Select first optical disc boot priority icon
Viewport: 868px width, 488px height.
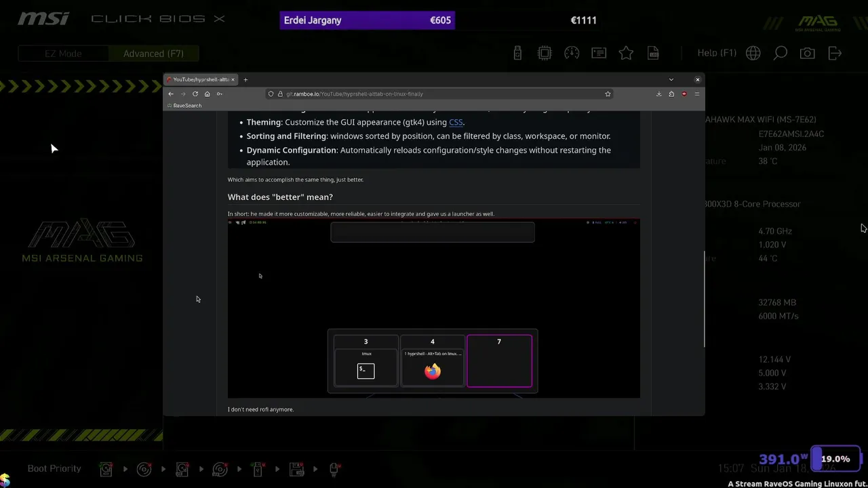144,468
